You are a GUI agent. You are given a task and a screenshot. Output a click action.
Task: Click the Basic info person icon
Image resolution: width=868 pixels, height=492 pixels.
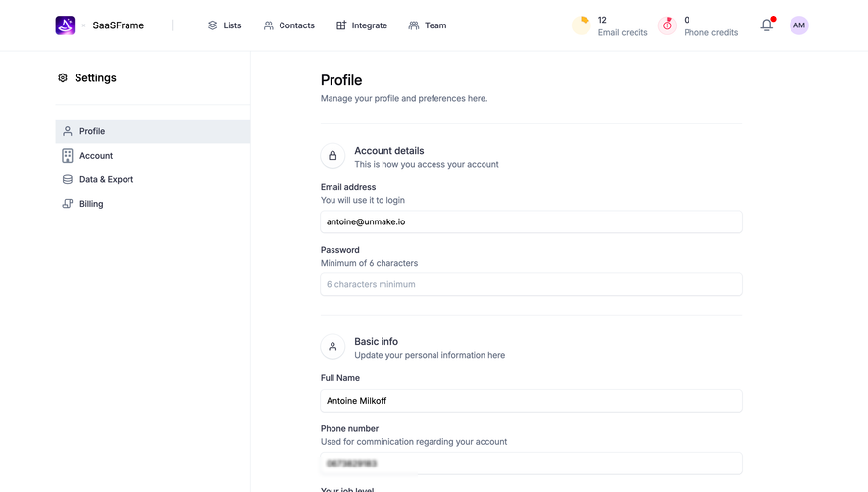[332, 346]
